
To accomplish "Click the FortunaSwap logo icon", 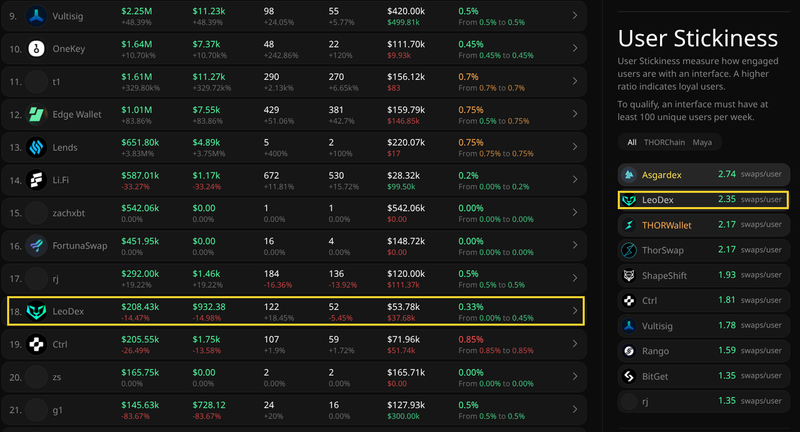I will 36,246.
